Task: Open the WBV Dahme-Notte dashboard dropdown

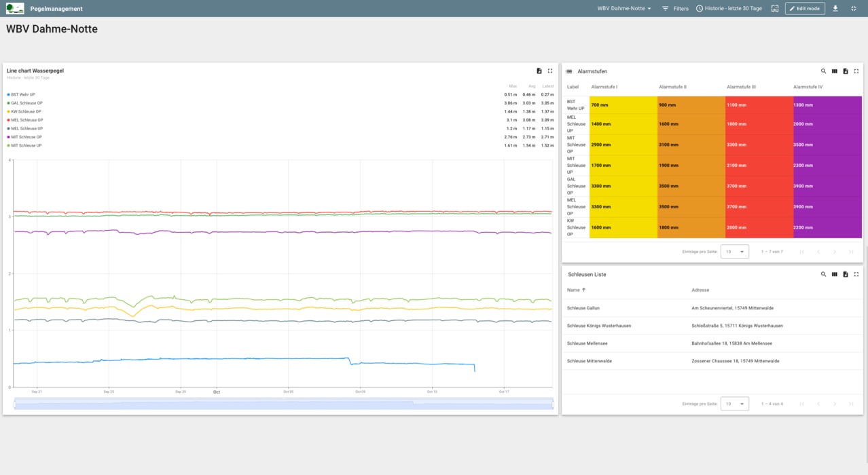Action: [x=624, y=9]
